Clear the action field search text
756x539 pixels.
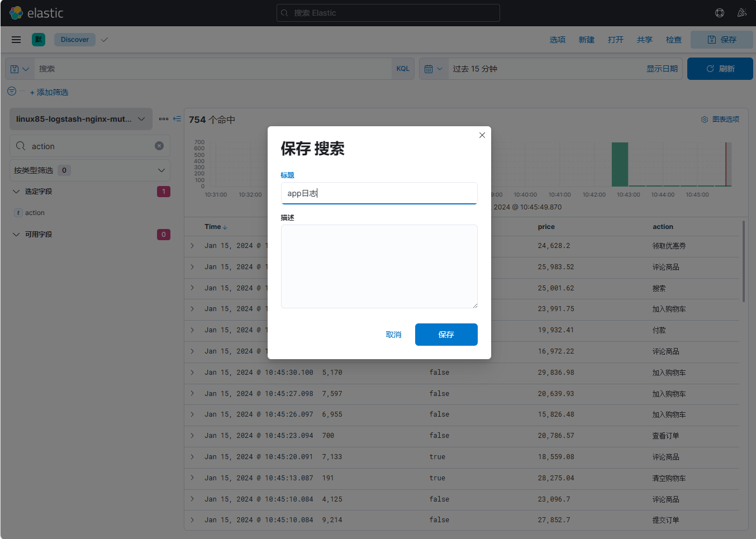point(159,146)
